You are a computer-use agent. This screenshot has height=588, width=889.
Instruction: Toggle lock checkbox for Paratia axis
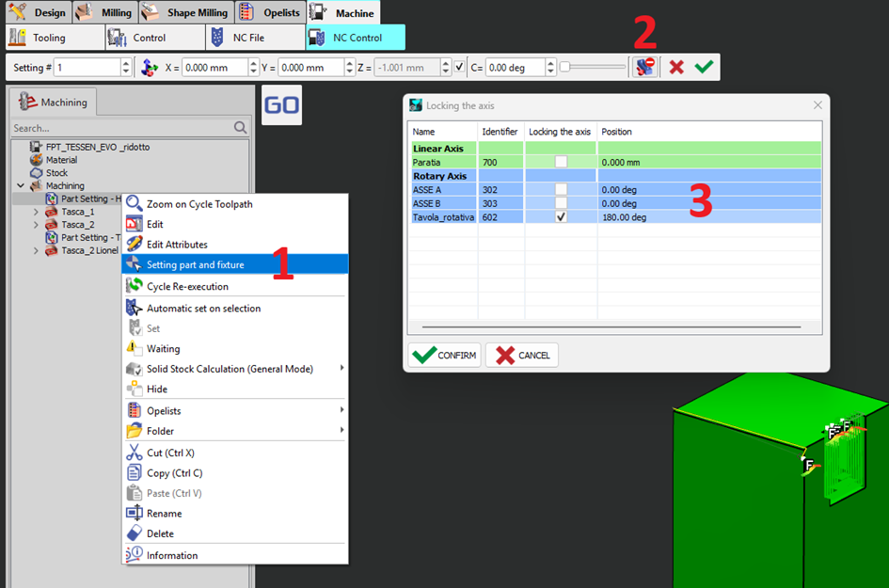click(561, 162)
